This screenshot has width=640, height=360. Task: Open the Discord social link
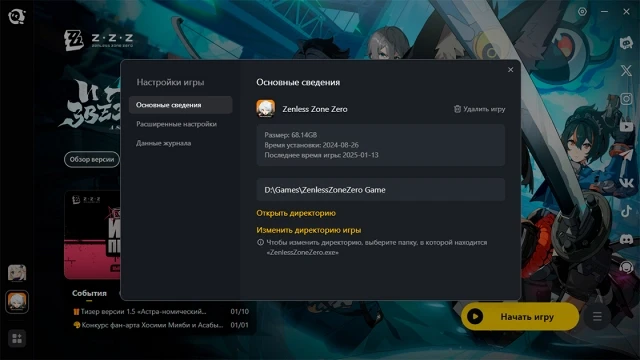(x=626, y=239)
